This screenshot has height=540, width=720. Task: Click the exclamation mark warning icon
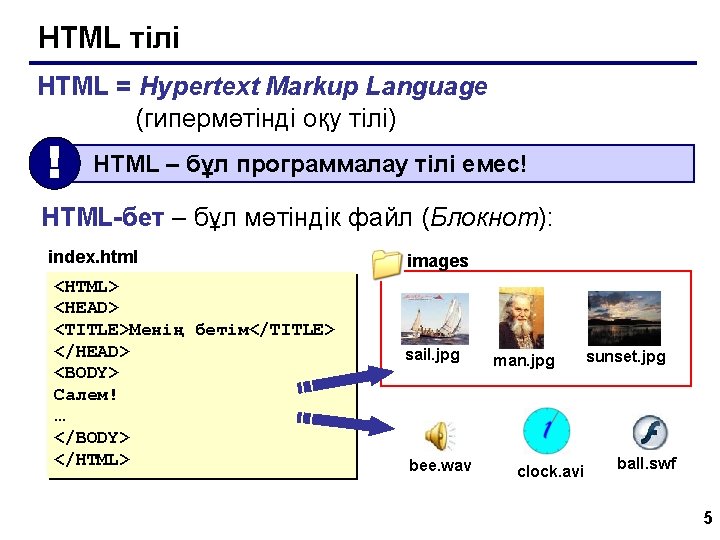tap(55, 163)
